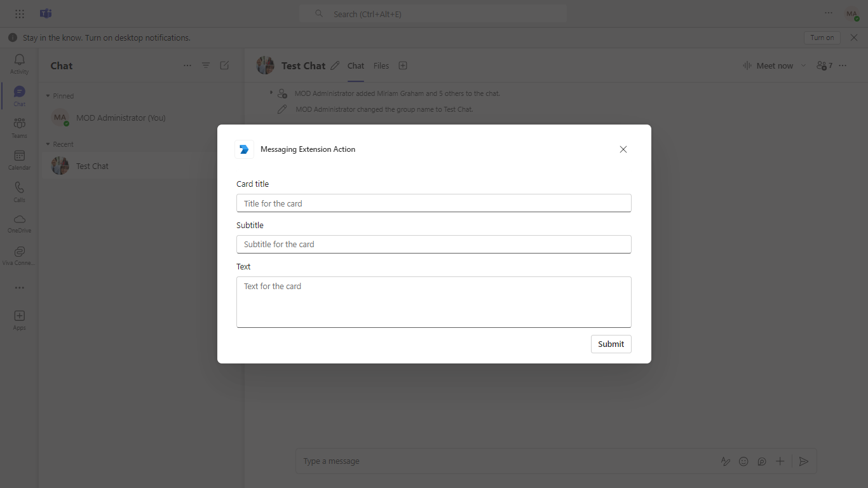868x488 pixels.
Task: Open compose actions plus icon
Action: click(780, 461)
